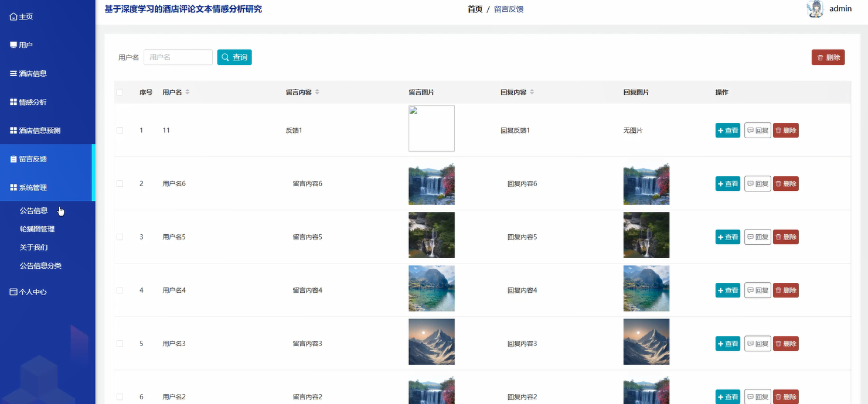The image size is (868, 404).
Task: Check the checkbox for 用户名3 row
Action: click(120, 343)
